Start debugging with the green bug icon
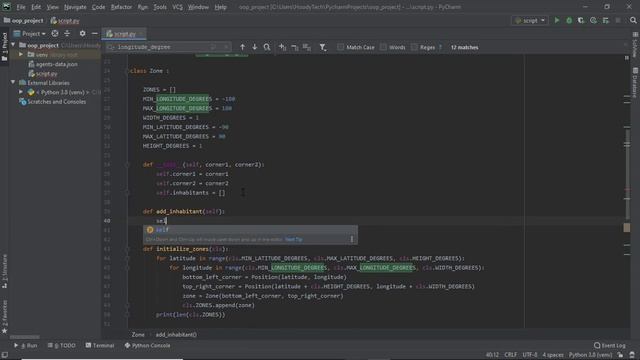Image resolution: width=640 pixels, height=360 pixels. pyautogui.click(x=569, y=20)
